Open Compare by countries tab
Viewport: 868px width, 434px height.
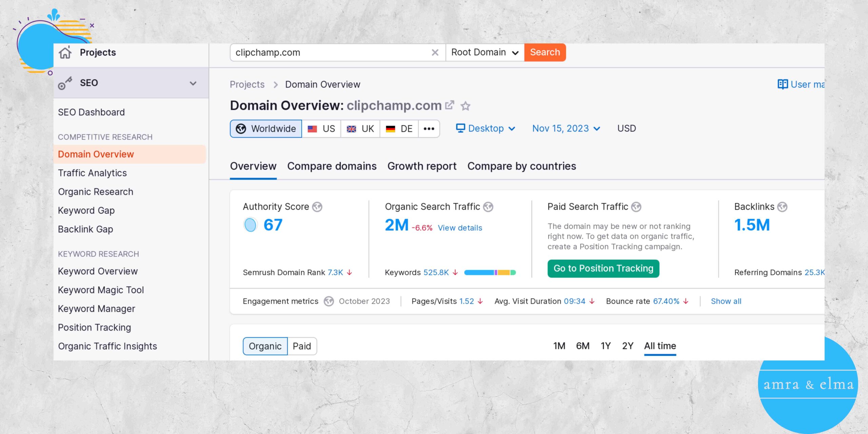(x=521, y=166)
